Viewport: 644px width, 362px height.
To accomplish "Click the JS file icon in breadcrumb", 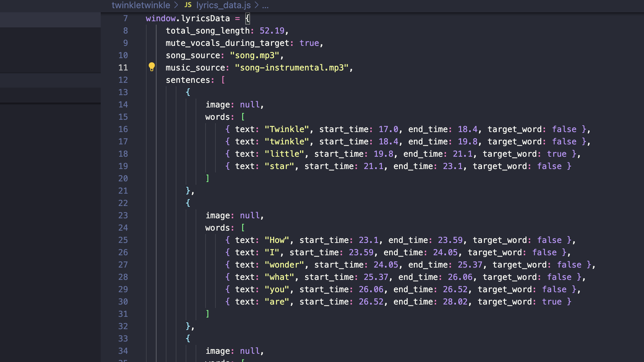I will click(x=188, y=5).
